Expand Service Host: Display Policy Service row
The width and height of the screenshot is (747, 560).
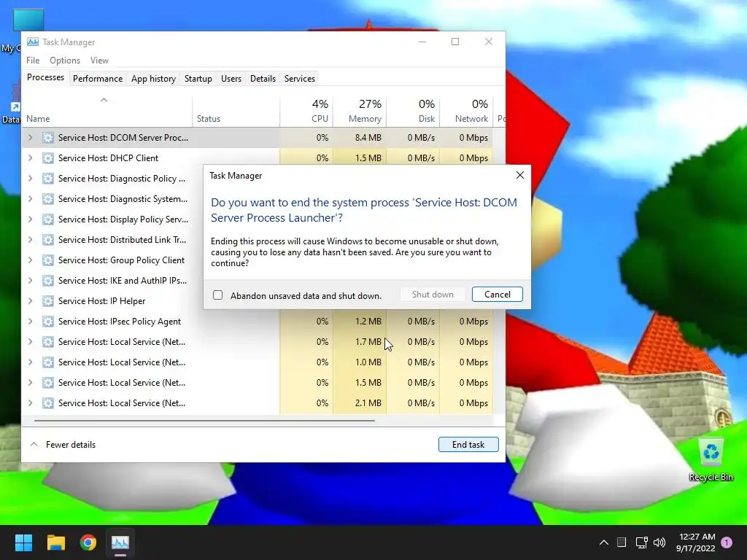click(31, 219)
